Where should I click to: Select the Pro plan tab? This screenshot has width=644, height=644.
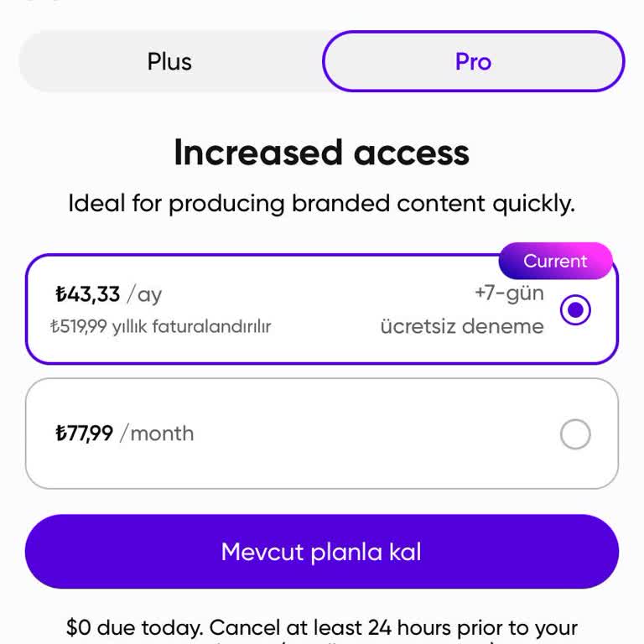[473, 62]
